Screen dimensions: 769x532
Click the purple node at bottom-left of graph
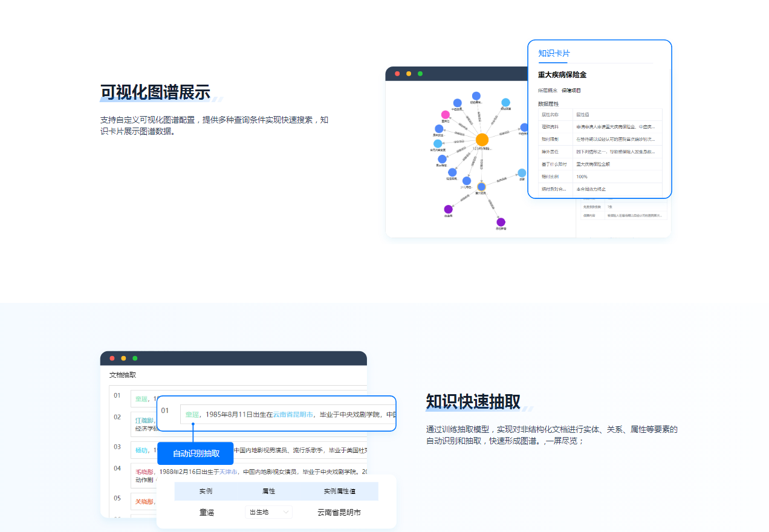pos(448,209)
